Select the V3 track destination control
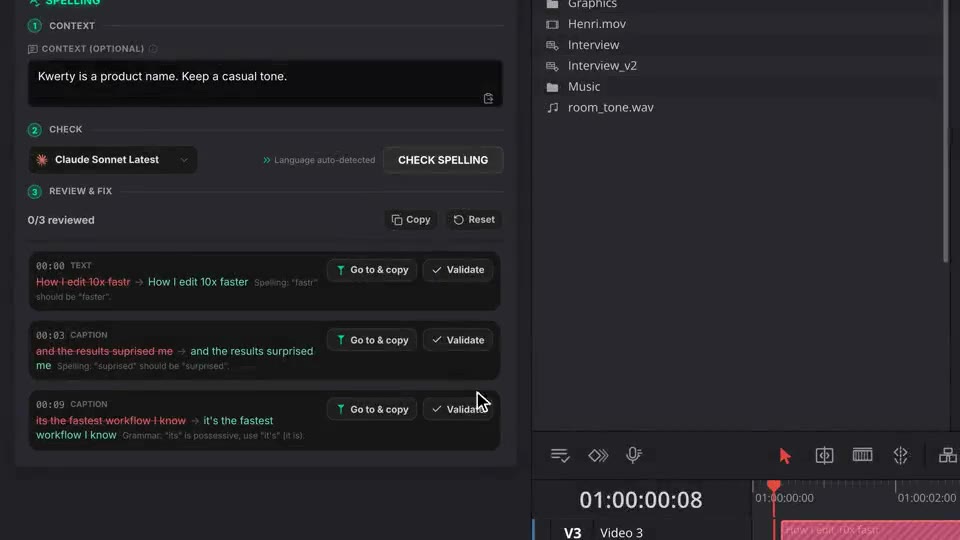 point(572,532)
